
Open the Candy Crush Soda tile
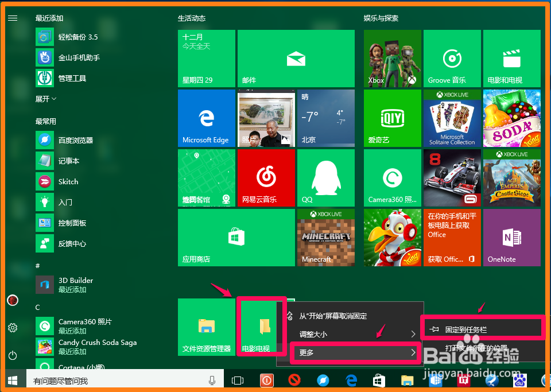click(512, 118)
